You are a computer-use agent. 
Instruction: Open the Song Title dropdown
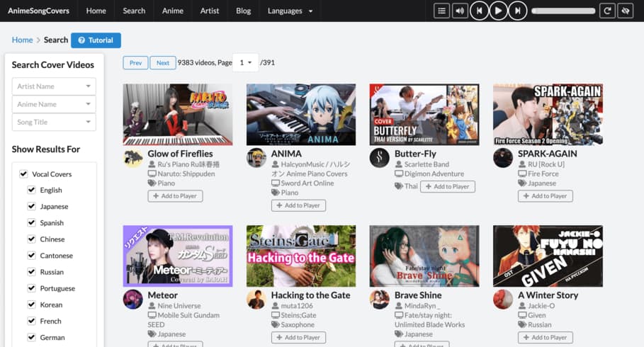pos(54,122)
